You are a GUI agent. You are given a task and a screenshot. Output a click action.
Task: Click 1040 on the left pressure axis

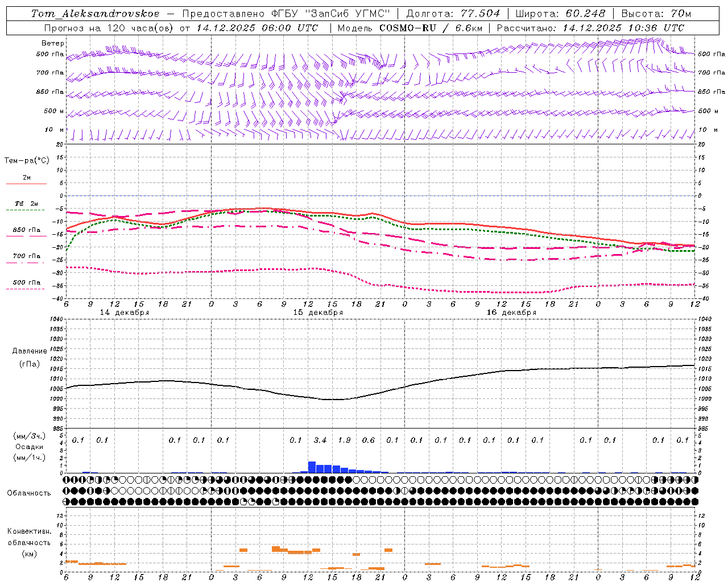pyautogui.click(x=56, y=319)
